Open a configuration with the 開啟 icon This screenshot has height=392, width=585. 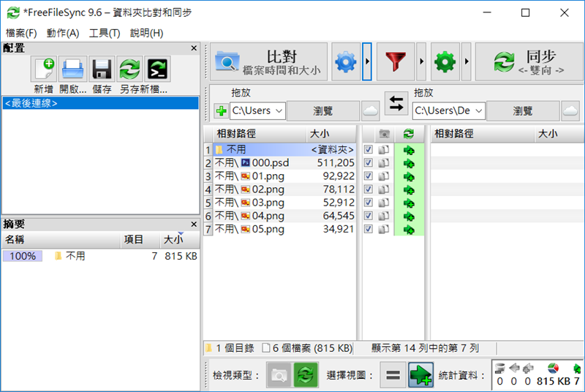pyautogui.click(x=72, y=69)
